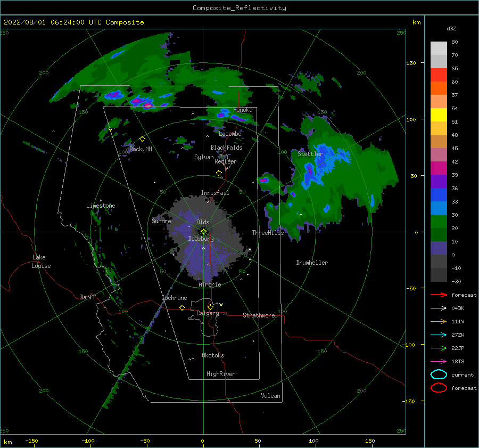Click the Calgary city label

pyautogui.click(x=208, y=313)
